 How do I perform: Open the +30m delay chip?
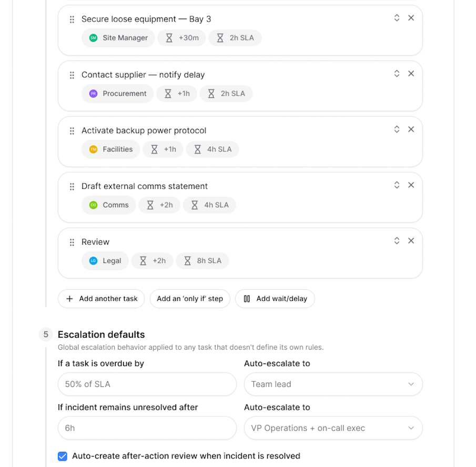click(x=182, y=38)
